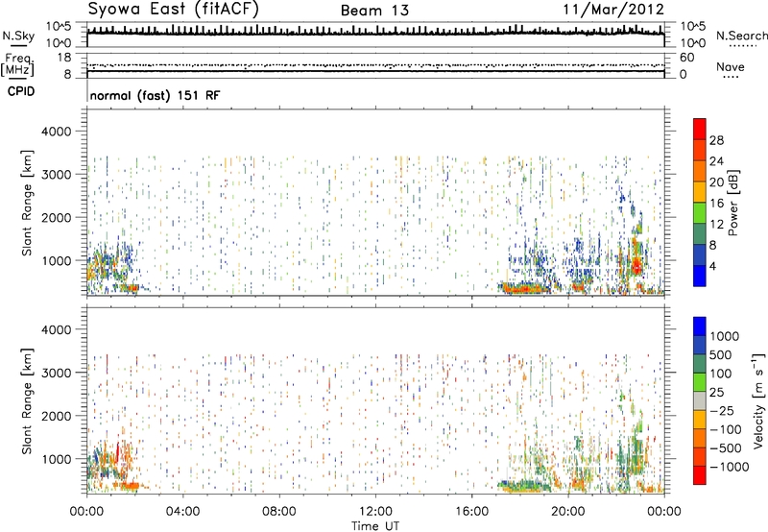The image size is (768, 532).
Task: Click the 'Freq. [MHz]' axis label
Action: [17, 64]
